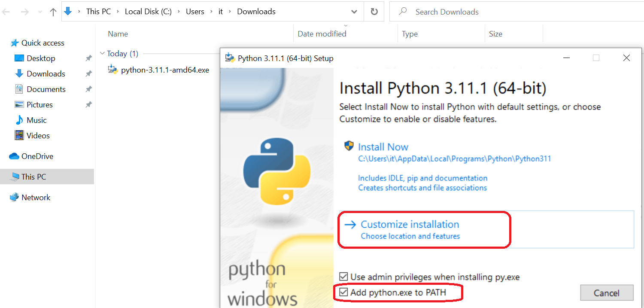The width and height of the screenshot is (644, 308).
Task: Select the Downloads arrow icon in sidebar
Action: click(x=19, y=74)
